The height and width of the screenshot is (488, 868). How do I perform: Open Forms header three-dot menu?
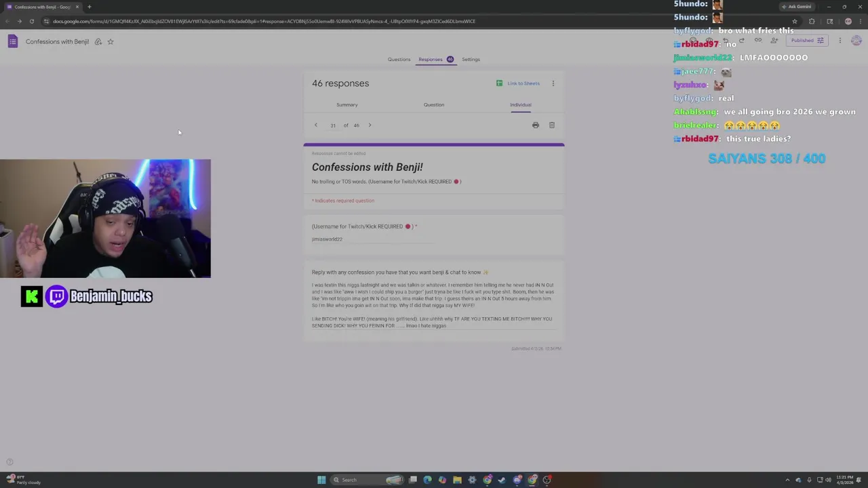tap(840, 41)
